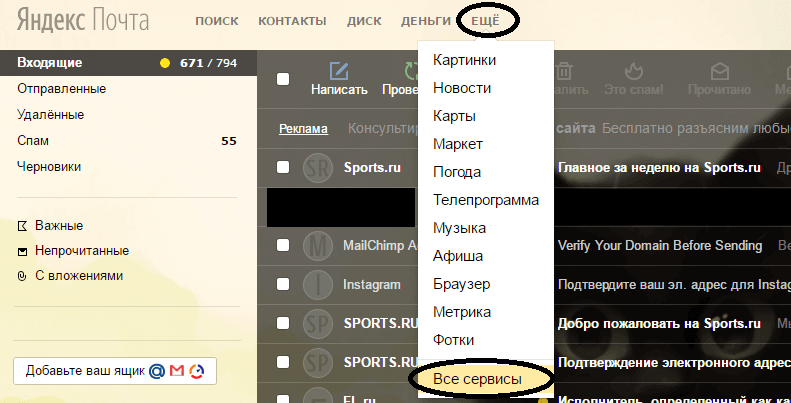Viewport: 791px width, 403px height.
Task: Click the Написать compose icon
Action: [339, 71]
